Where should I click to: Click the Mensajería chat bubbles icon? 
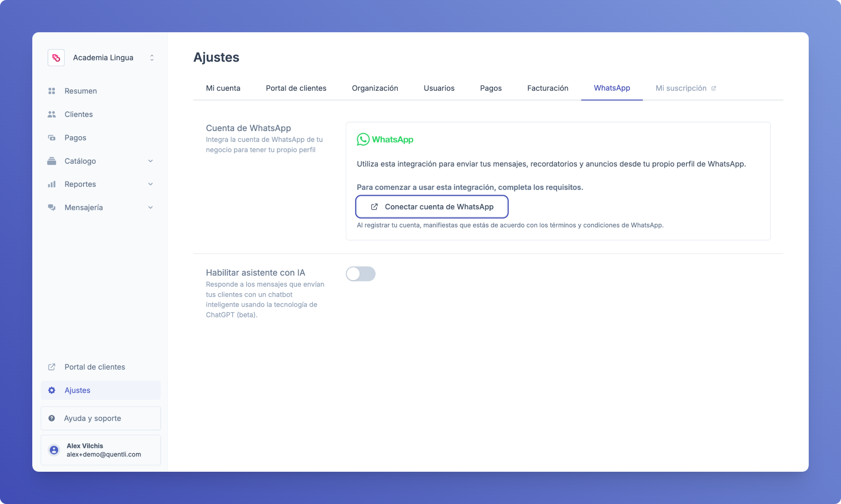[52, 208]
